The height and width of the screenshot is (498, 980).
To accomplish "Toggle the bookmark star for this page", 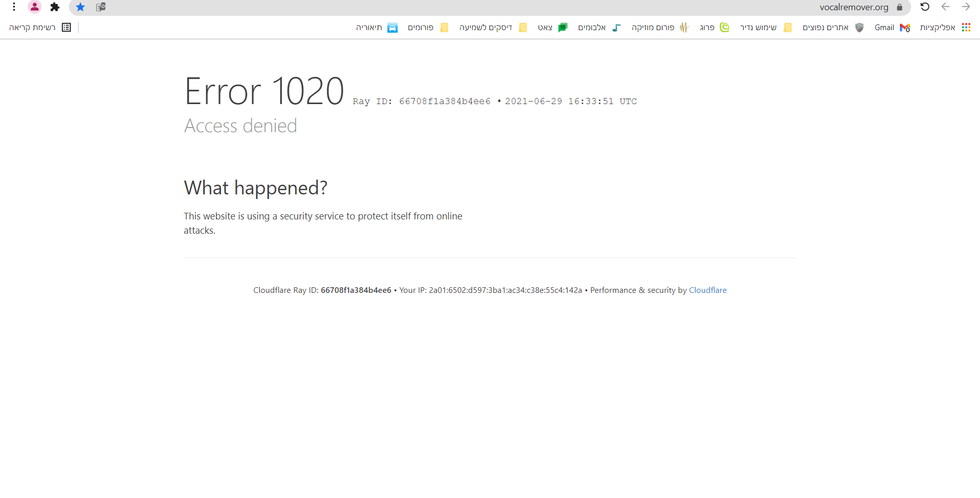I will point(81,7).
